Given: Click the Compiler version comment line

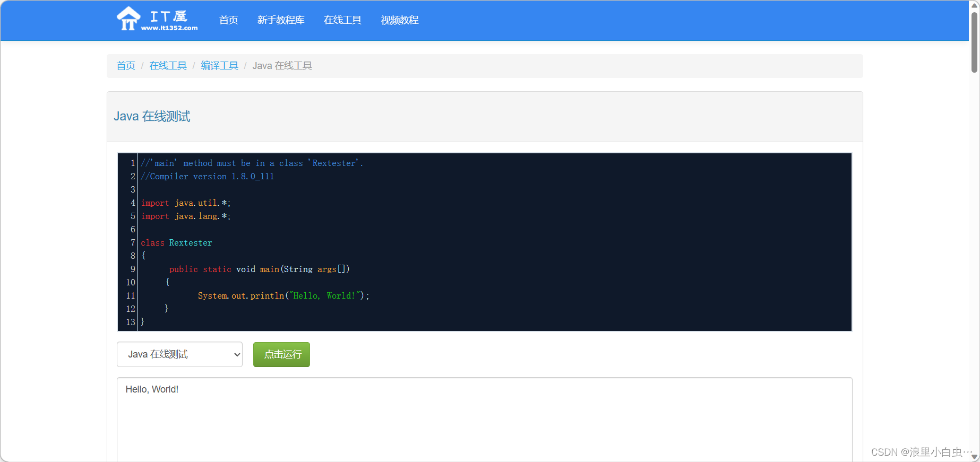Looking at the screenshot, I should pos(208,176).
